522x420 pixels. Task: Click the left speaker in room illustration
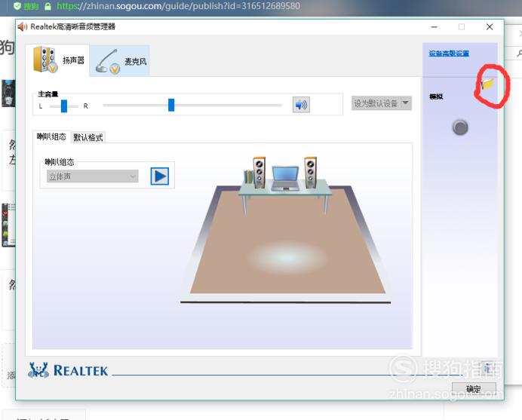pyautogui.click(x=259, y=173)
